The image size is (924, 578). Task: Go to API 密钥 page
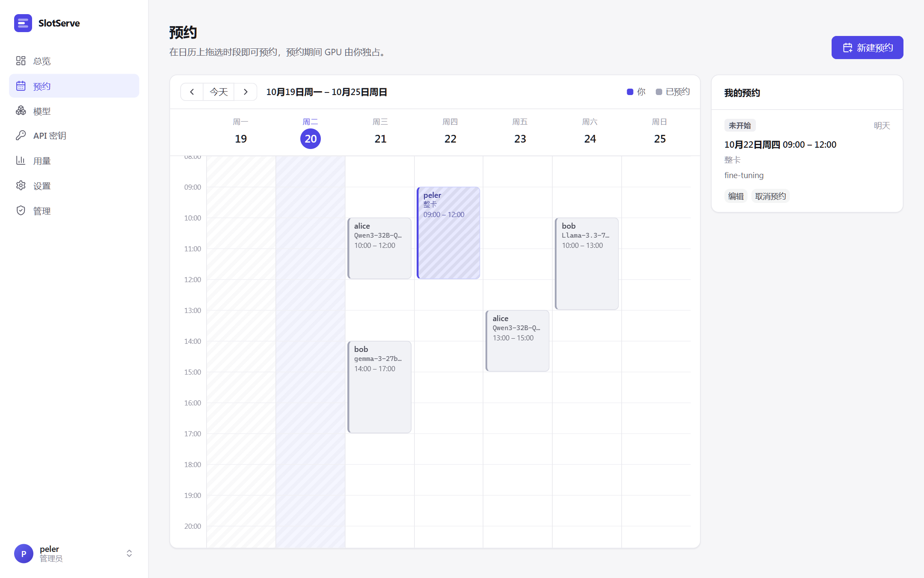tap(74, 136)
